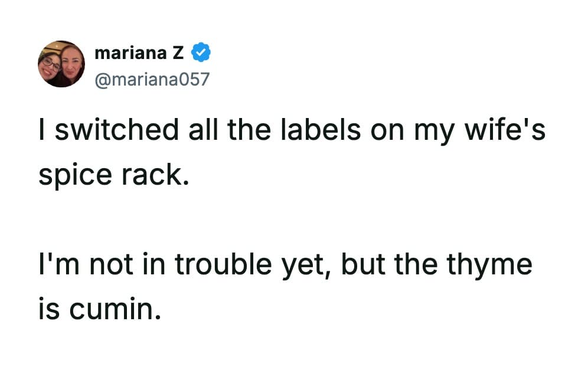Click "I'm" starting the second paragraph
The height and width of the screenshot is (367, 588).
(x=53, y=264)
